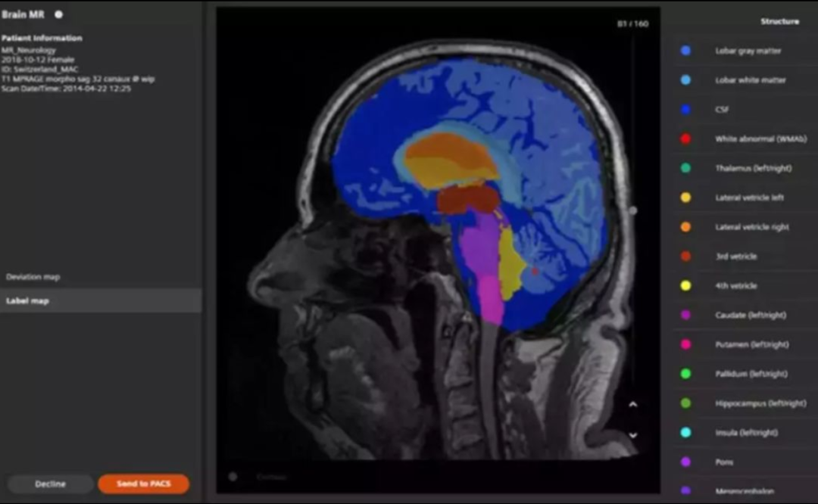This screenshot has width=818, height=504.
Task: Go to previous slice with up chevron
Action: [633, 404]
